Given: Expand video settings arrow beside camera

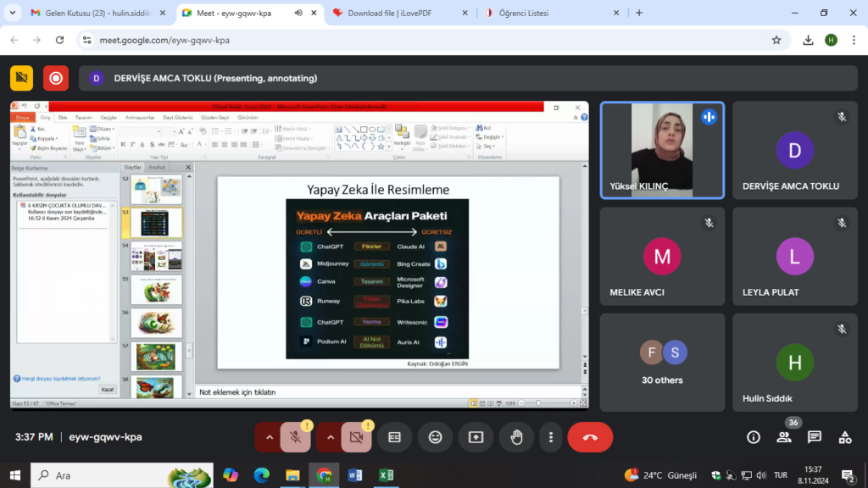Looking at the screenshot, I should [x=330, y=437].
